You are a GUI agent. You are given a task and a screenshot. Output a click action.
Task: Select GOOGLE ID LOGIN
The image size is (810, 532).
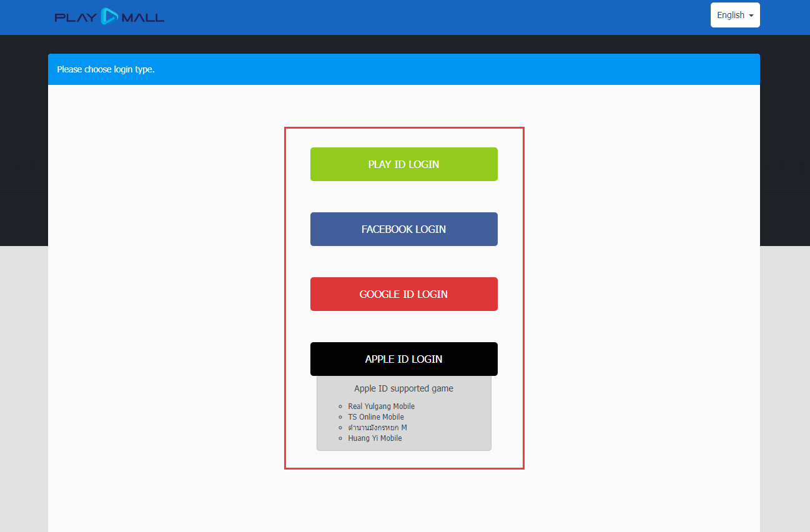tap(404, 294)
